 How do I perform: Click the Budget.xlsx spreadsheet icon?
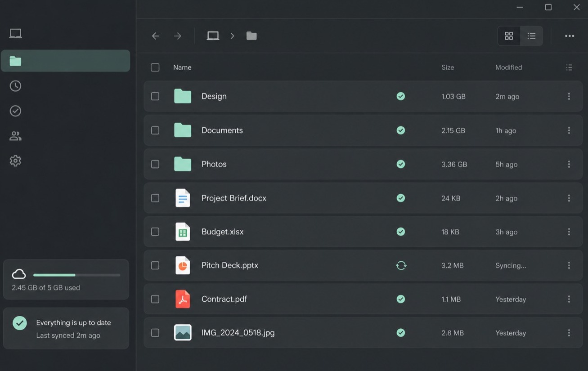pos(183,232)
